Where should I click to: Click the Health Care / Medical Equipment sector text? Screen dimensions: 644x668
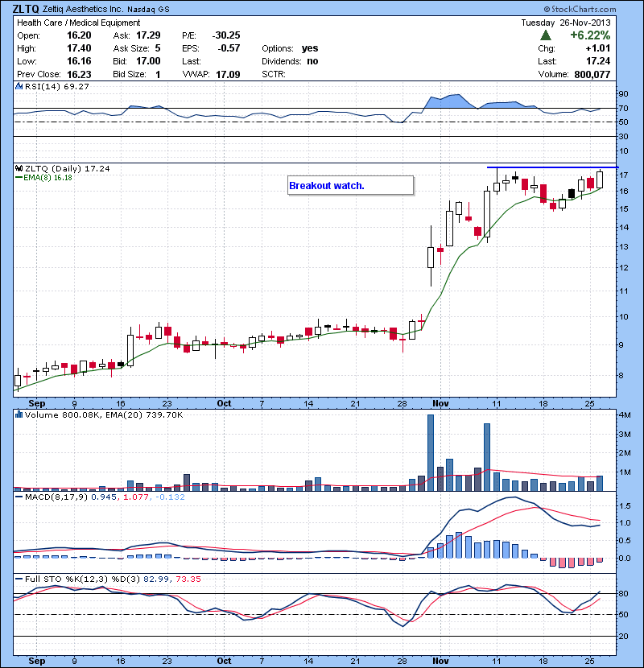[x=78, y=23]
